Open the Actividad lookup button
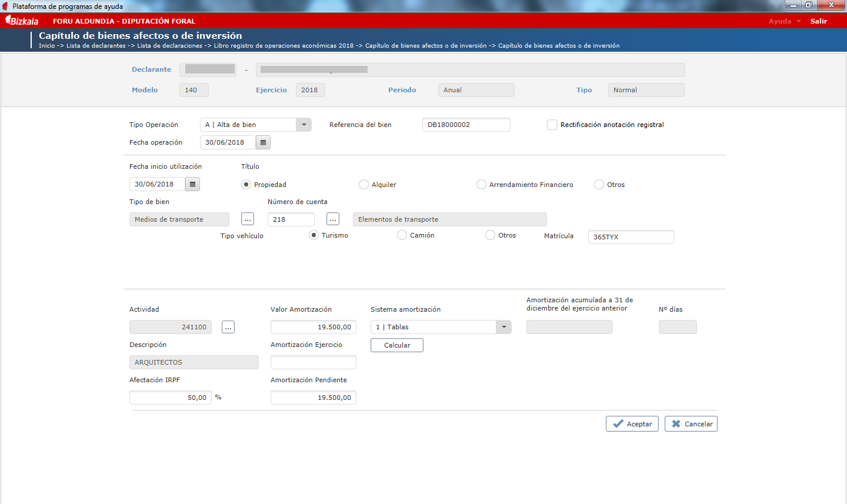Image resolution: width=847 pixels, height=504 pixels. pos(228,327)
